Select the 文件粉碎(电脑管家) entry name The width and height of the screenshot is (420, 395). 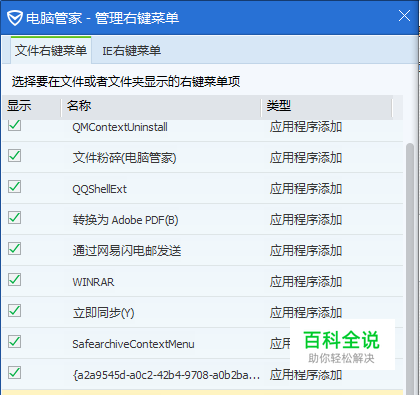[x=124, y=158]
